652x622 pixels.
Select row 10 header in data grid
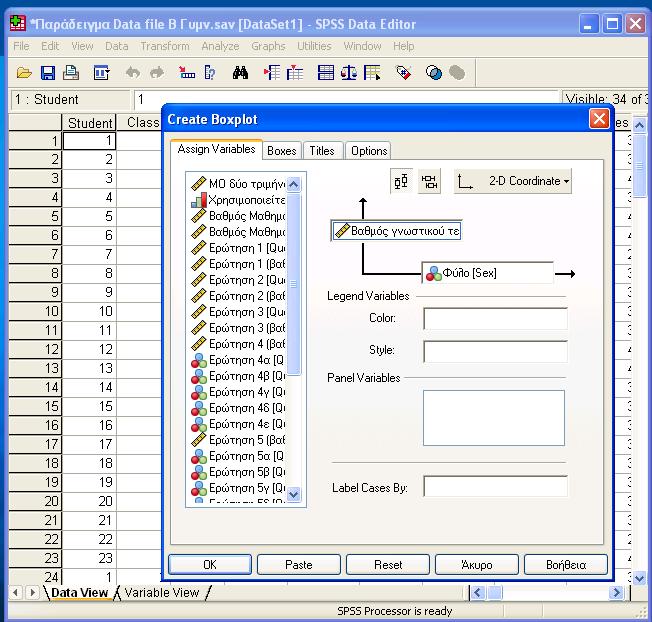coord(35,311)
